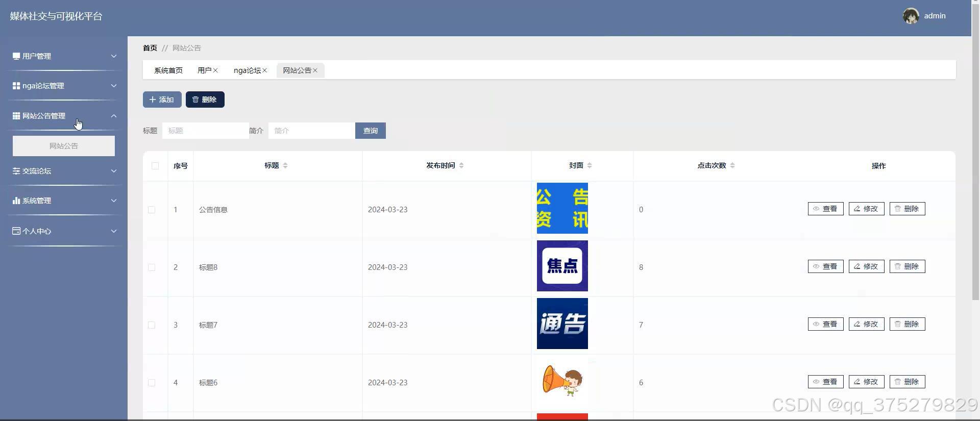This screenshot has width=980, height=421.
Task: View the 标题8 row with 查看
Action: 825,266
